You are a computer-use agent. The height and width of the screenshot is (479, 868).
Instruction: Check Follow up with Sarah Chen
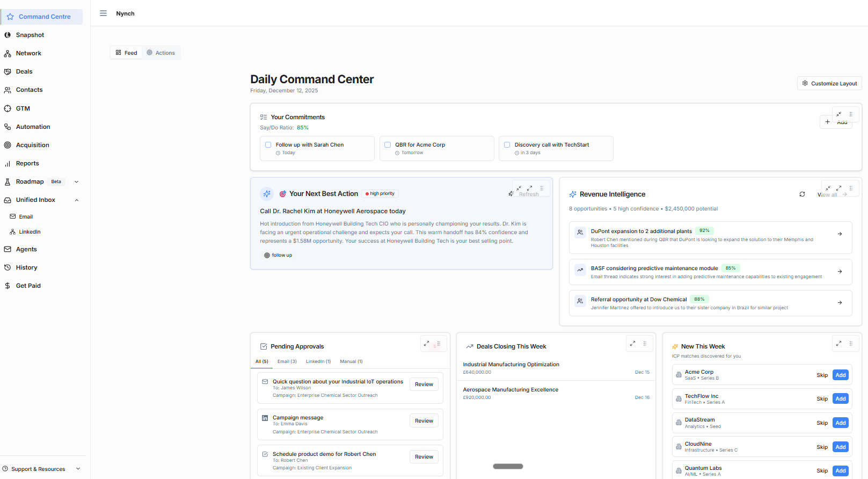[268, 144]
